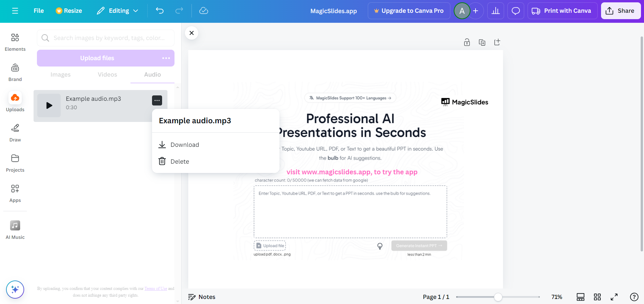This screenshot has height=304, width=644.
Task: Open grid view of pages
Action: [597, 297]
